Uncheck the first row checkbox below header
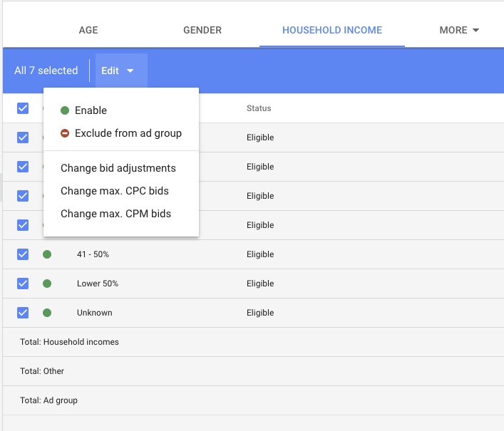Image resolution: width=504 pixels, height=431 pixels. pyautogui.click(x=23, y=137)
